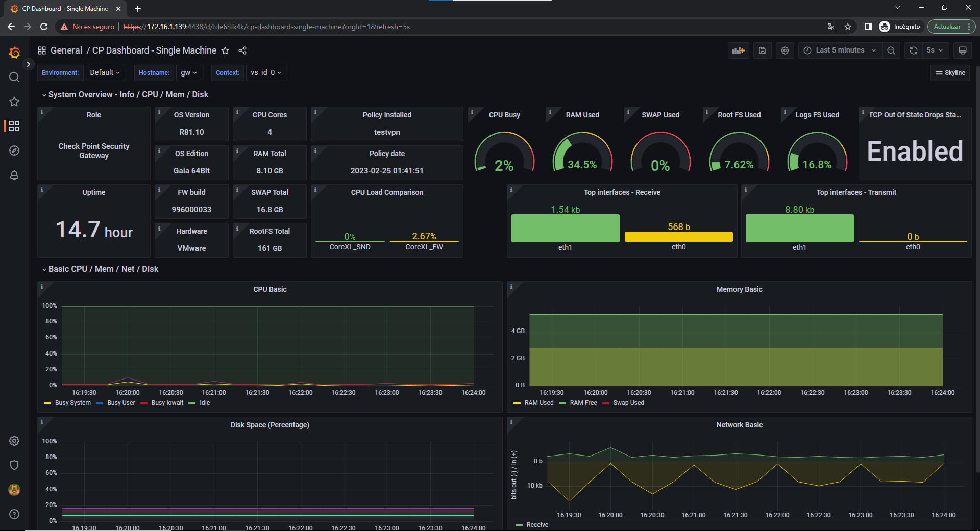Star the CP Dashboard
This screenshot has width=980, height=531.
point(225,50)
